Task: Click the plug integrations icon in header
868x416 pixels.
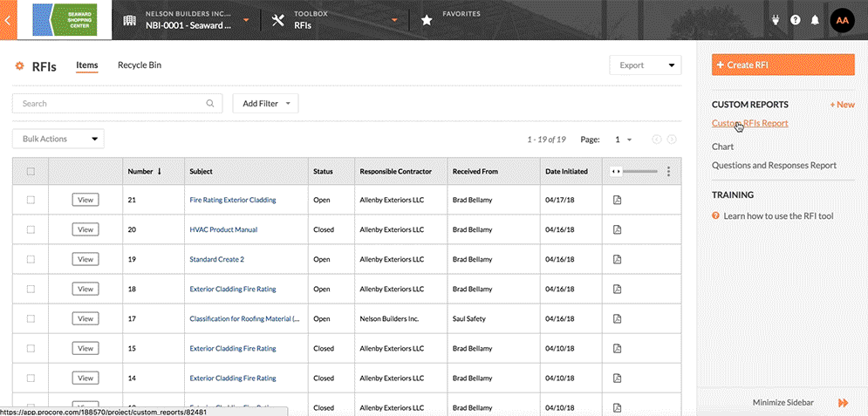Action: click(x=774, y=20)
